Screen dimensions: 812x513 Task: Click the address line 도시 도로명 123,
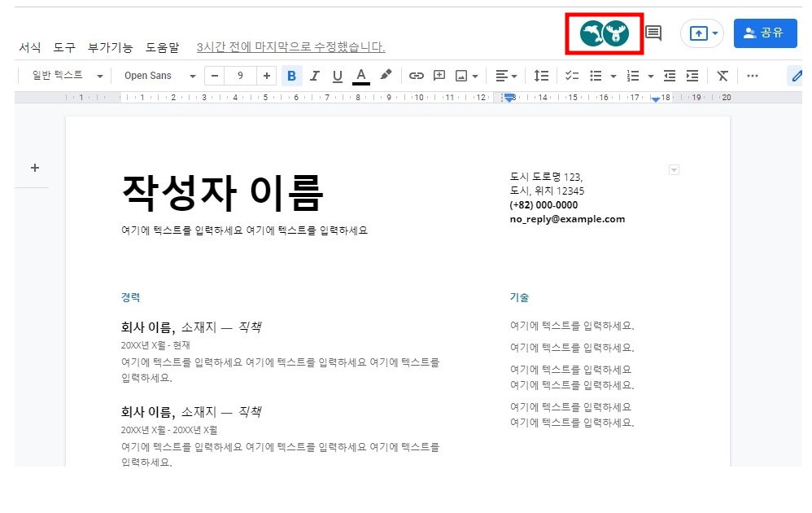coord(546,177)
